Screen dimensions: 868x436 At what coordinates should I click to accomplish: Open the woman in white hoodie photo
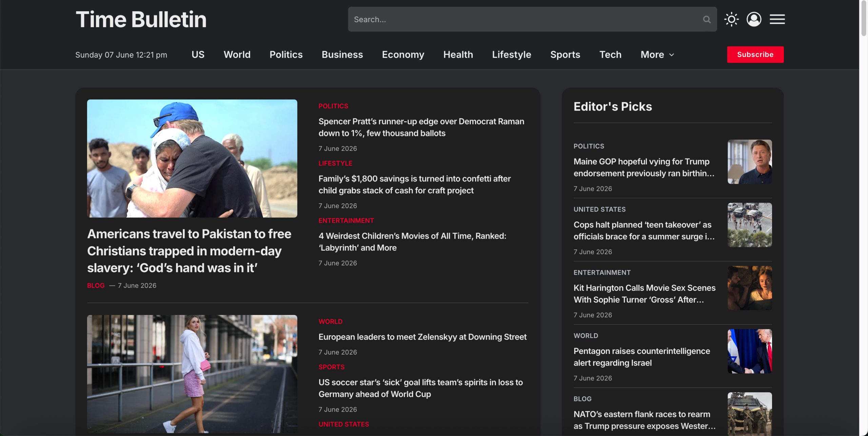(x=192, y=374)
